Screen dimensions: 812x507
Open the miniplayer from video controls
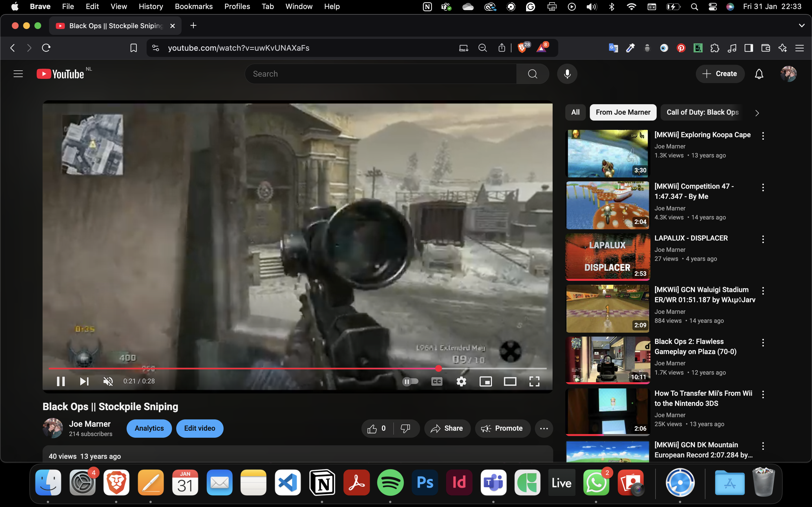coord(486,381)
